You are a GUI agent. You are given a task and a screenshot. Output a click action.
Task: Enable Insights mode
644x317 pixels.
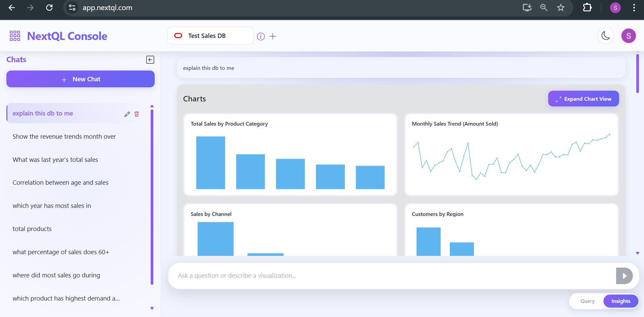[x=620, y=301]
